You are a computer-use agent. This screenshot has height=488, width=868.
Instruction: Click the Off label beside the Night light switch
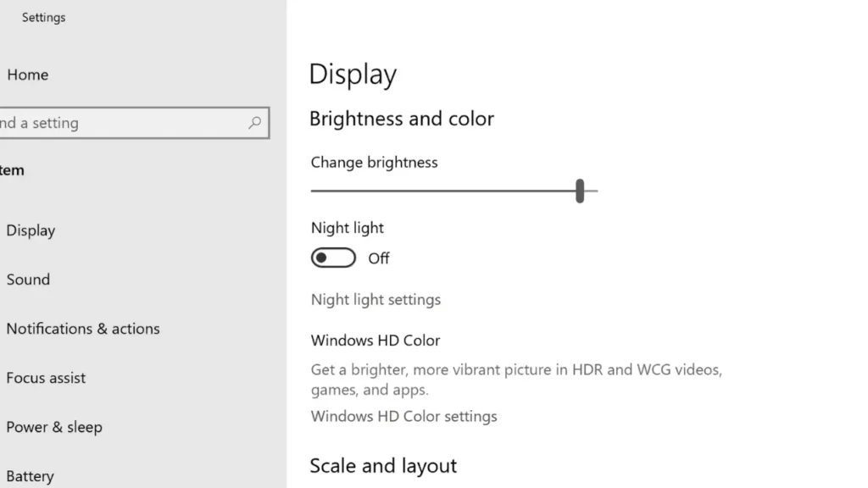(379, 258)
